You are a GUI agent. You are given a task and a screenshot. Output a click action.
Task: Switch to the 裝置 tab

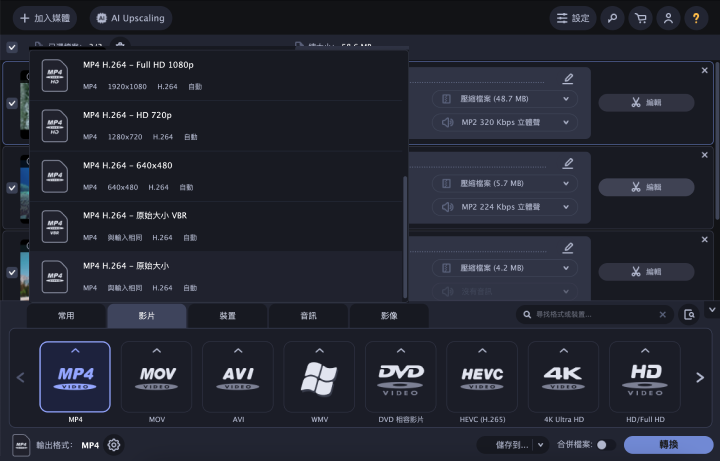[x=228, y=315]
